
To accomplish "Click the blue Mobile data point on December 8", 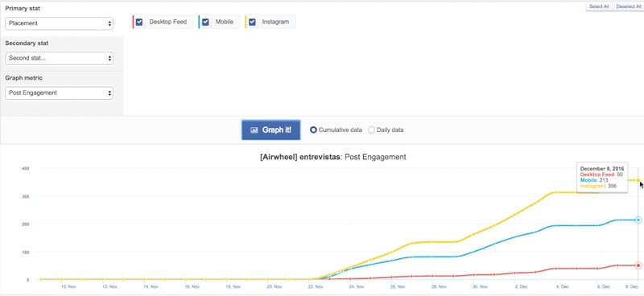I will tap(638, 220).
